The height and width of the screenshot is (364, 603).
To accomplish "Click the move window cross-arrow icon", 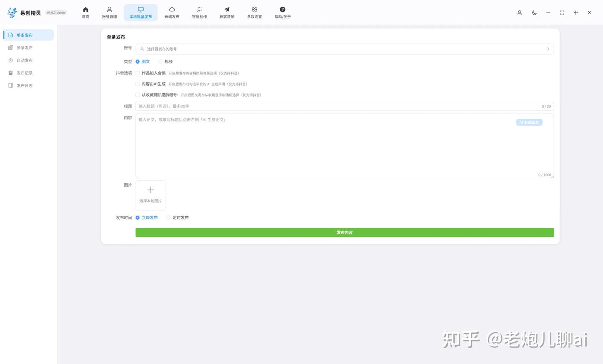I will pos(576,13).
